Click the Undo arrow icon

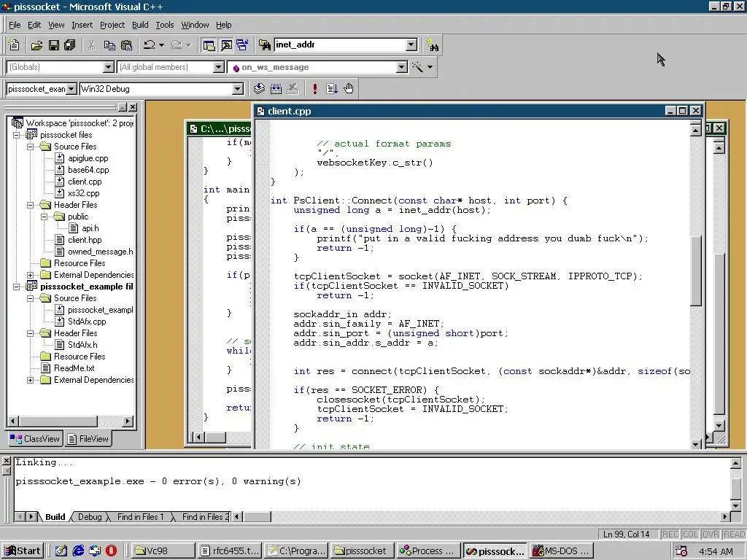coord(150,44)
